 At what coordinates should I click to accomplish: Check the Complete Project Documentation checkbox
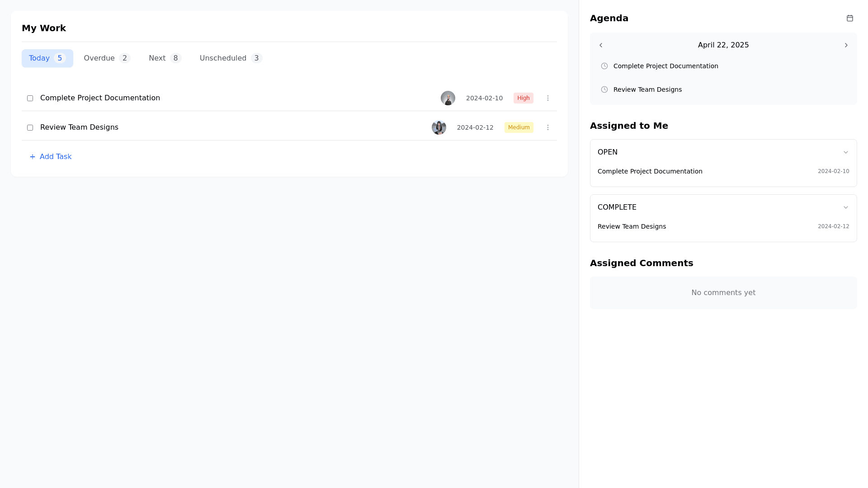click(x=30, y=98)
